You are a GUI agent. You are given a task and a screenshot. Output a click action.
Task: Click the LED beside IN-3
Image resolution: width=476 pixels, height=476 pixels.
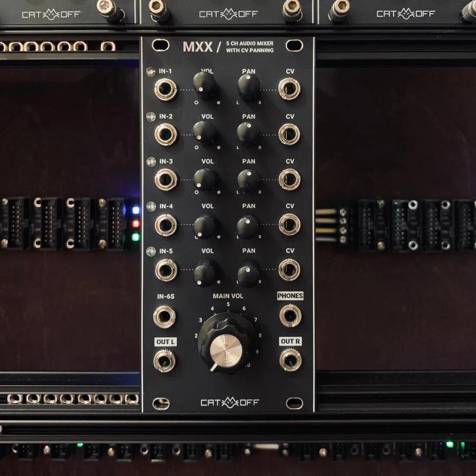click(151, 161)
